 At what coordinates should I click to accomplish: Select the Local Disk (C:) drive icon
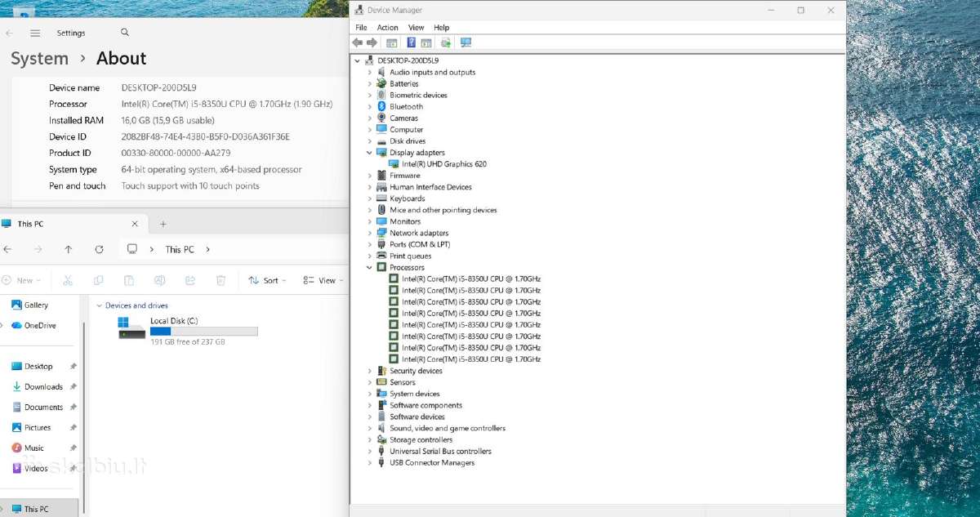[x=131, y=328]
